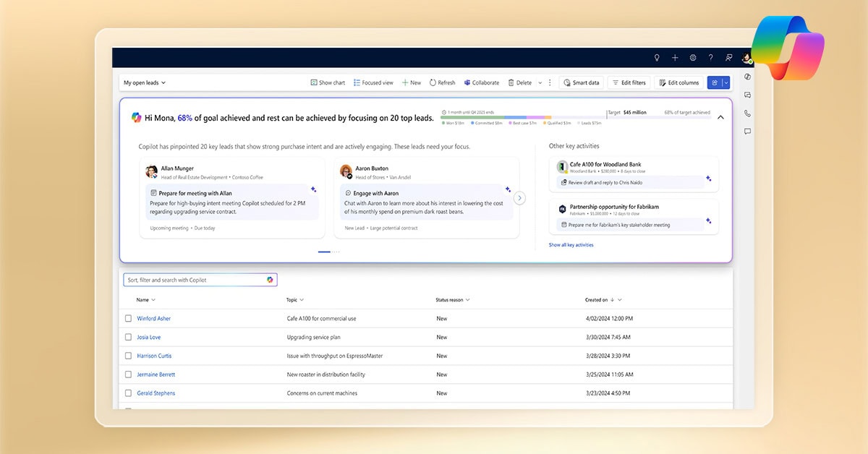The width and height of the screenshot is (868, 454).
Task: Click sparkle icon on Cafe A100 Woodland card
Action: [709, 178]
